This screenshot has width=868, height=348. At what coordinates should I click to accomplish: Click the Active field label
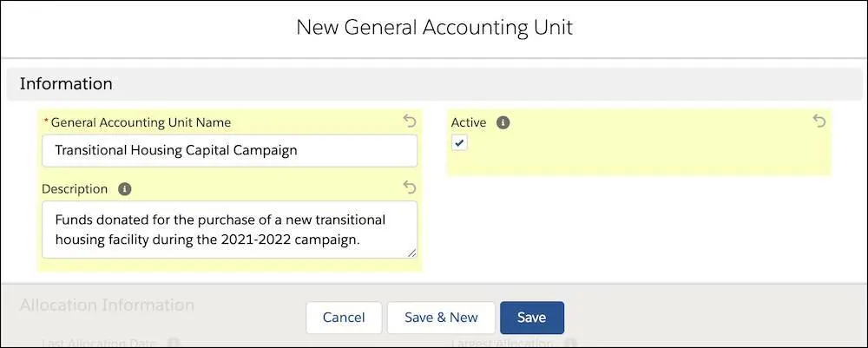point(469,122)
